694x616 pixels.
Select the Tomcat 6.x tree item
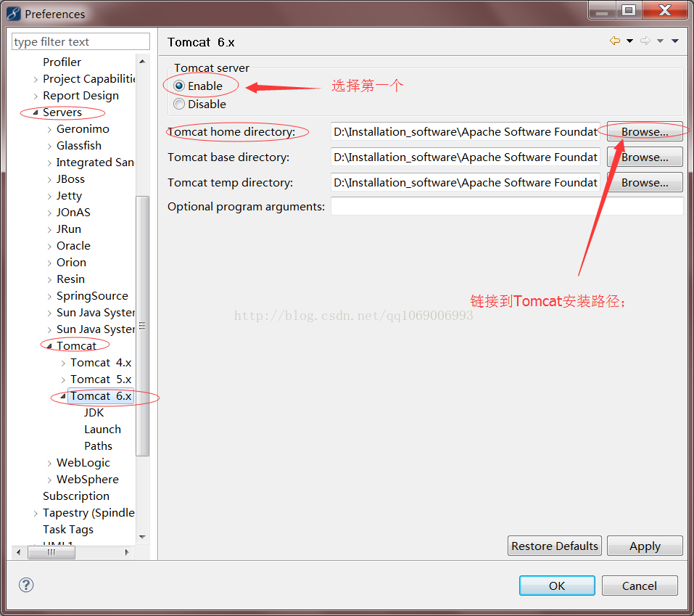click(101, 396)
